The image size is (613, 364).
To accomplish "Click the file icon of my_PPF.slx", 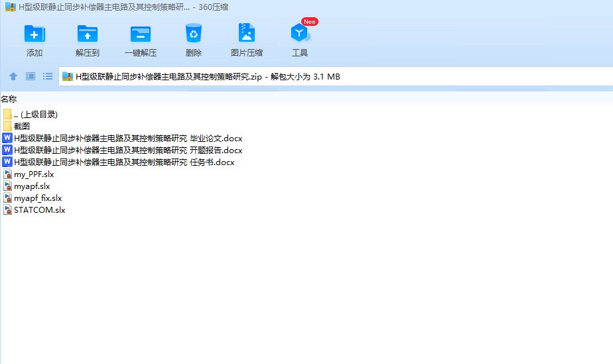I will [x=7, y=174].
